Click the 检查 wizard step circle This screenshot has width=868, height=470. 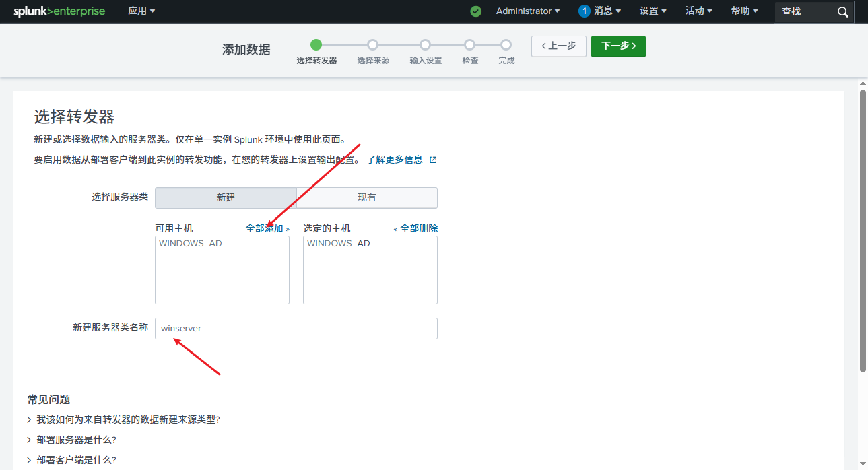[x=469, y=44]
